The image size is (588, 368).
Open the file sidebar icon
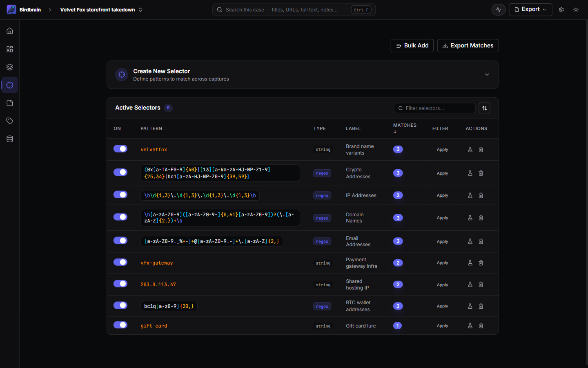[x=10, y=103]
